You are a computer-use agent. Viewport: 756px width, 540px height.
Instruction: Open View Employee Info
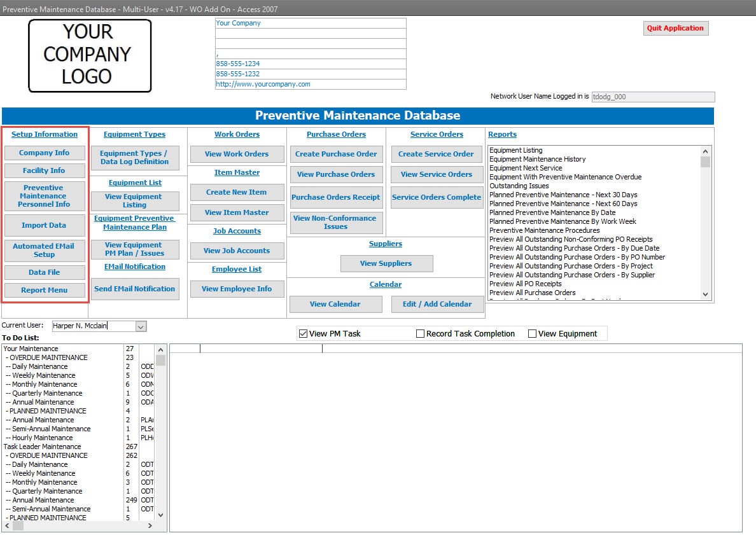237,289
